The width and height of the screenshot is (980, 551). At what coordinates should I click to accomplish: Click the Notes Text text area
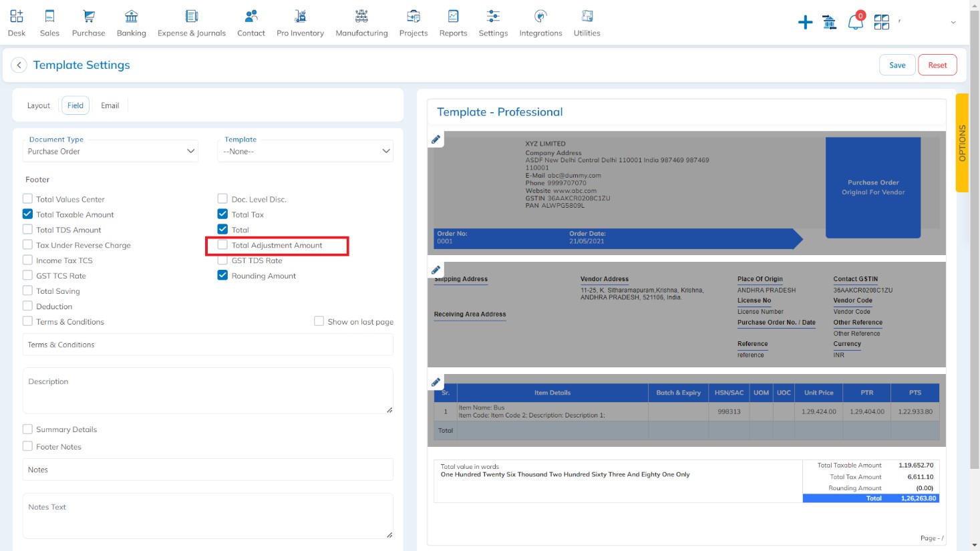pos(208,516)
